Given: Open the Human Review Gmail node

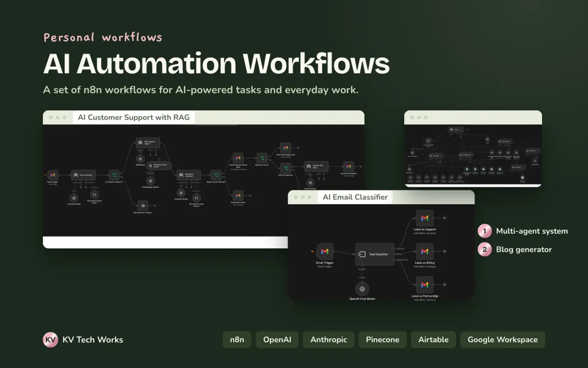Looking at the screenshot, I should 238,158.
